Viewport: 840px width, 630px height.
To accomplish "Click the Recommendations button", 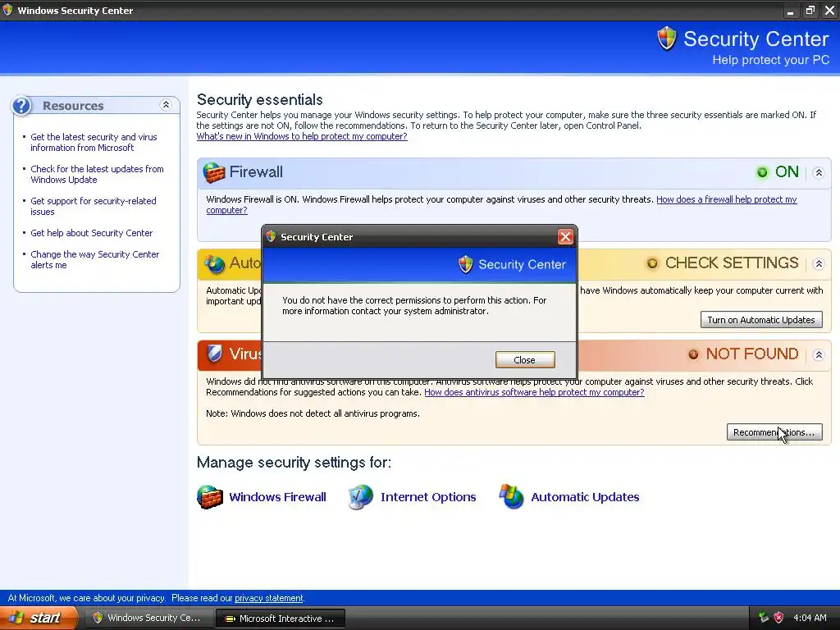I will [x=774, y=432].
